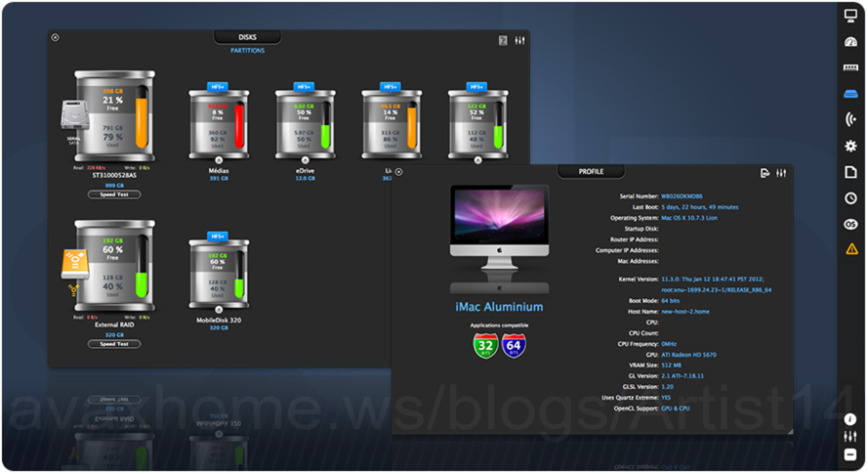The height and width of the screenshot is (474, 868).
Task: Click the export icon in Profile window
Action: coord(765,174)
